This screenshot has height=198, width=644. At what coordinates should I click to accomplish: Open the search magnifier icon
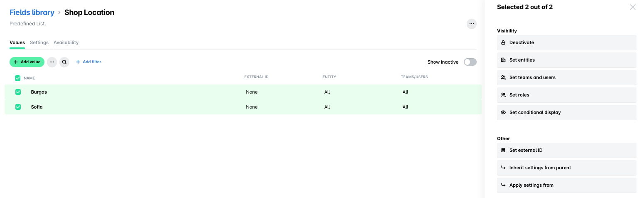click(64, 62)
